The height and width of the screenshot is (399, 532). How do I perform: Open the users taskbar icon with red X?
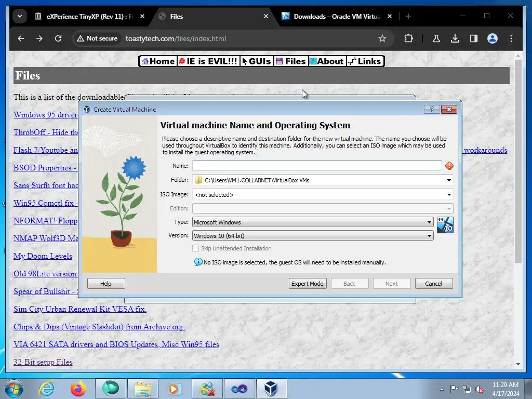click(x=207, y=389)
